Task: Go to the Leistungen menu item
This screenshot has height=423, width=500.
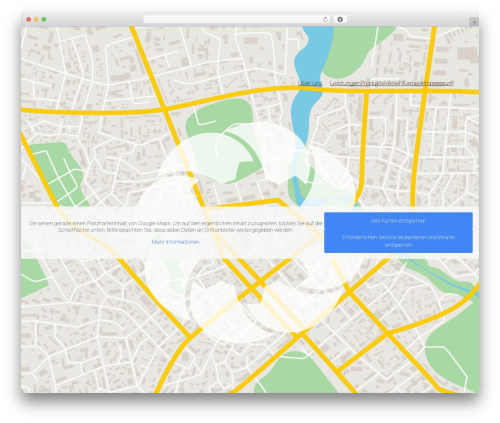Action: click(345, 83)
